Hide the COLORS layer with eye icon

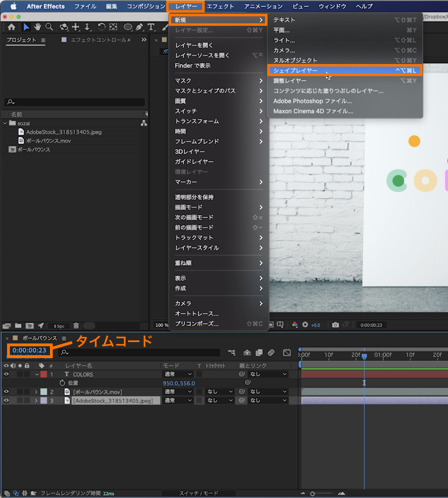[x=6, y=374]
